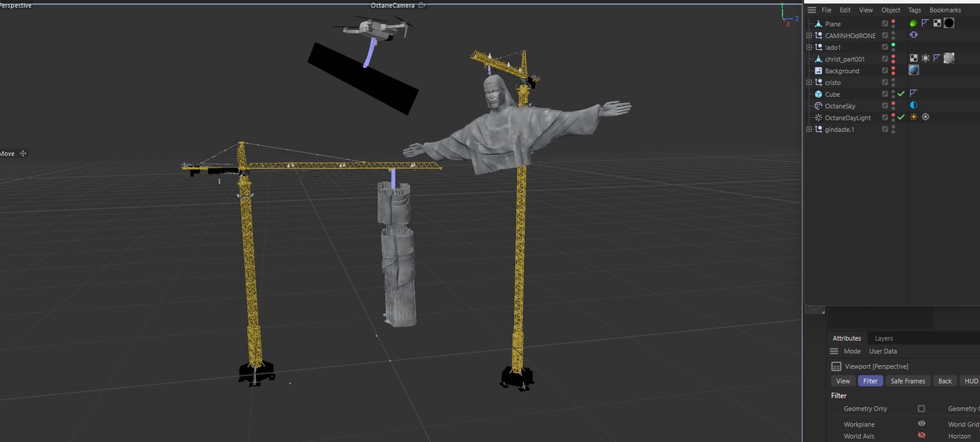
Task: Toggle Plane visibility dots
Action: point(893,24)
